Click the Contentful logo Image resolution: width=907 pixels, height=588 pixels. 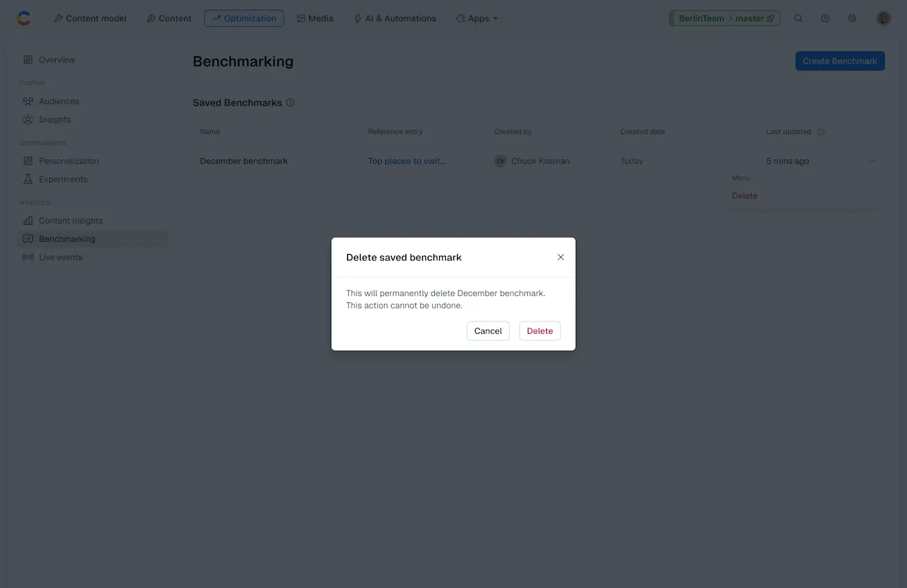click(23, 18)
